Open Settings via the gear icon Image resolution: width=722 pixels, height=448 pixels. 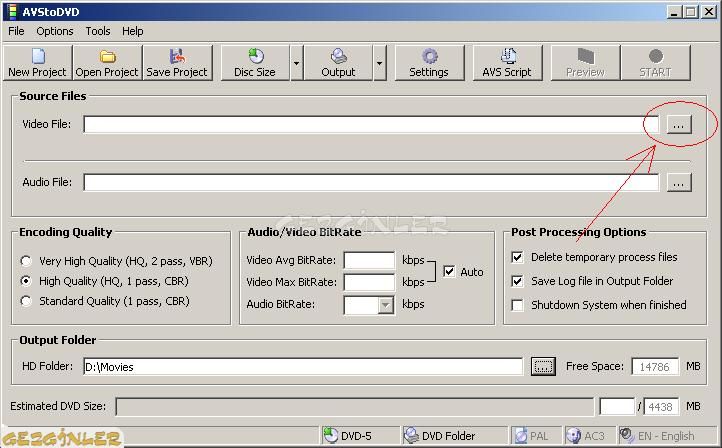pyautogui.click(x=429, y=63)
